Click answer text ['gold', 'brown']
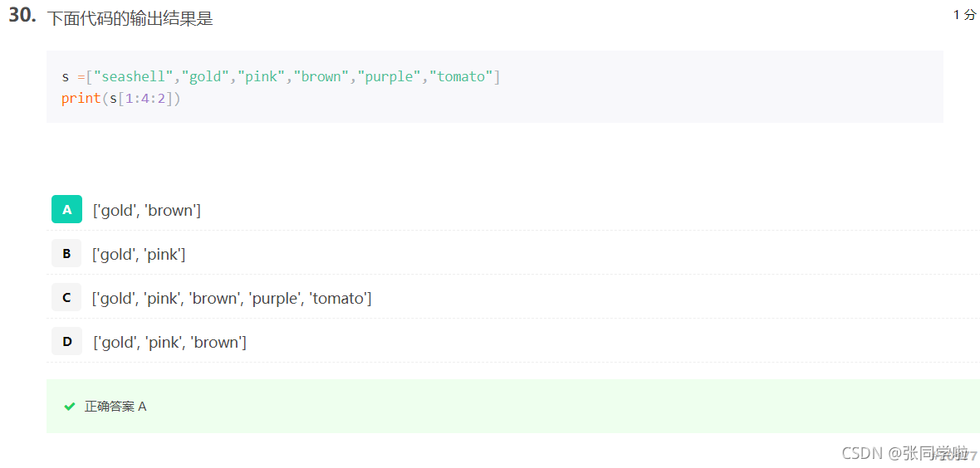Screen dimensions: 980x468 (146, 211)
